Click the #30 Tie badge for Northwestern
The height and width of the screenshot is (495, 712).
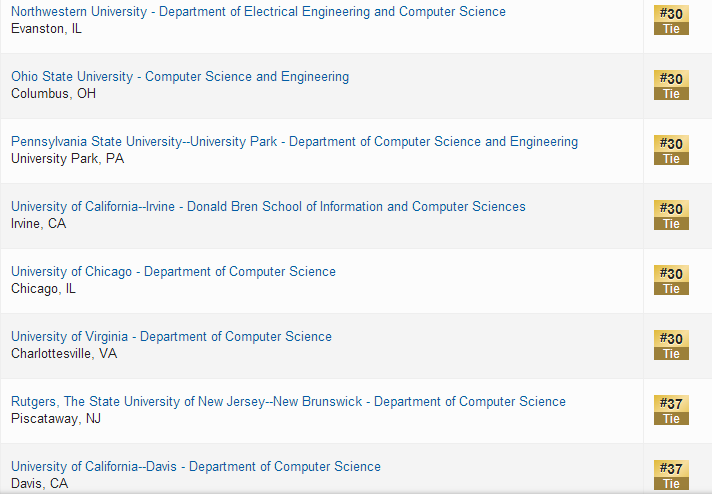671,20
